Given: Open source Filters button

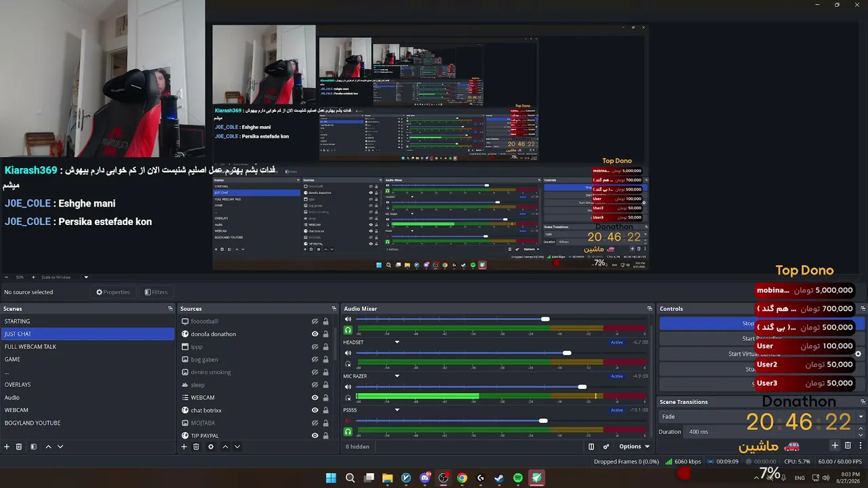Looking at the screenshot, I should pyautogui.click(x=156, y=292).
